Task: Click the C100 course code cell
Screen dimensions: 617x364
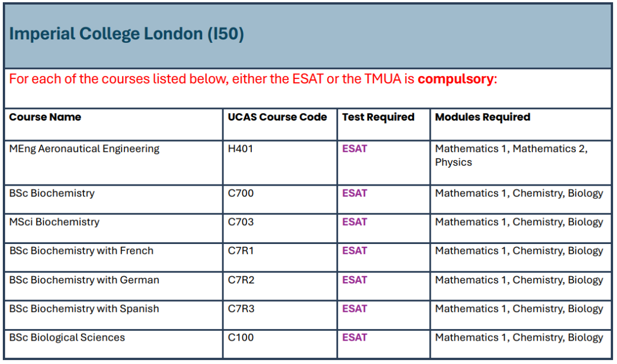Action: (x=241, y=337)
